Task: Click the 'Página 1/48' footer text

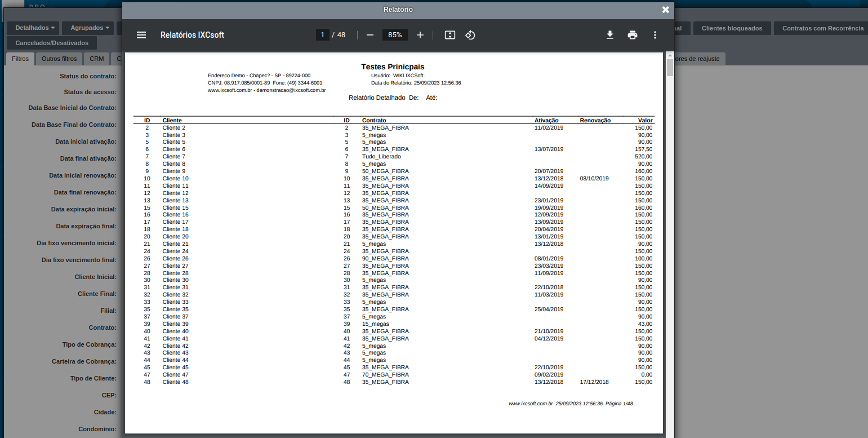Action: [620, 404]
